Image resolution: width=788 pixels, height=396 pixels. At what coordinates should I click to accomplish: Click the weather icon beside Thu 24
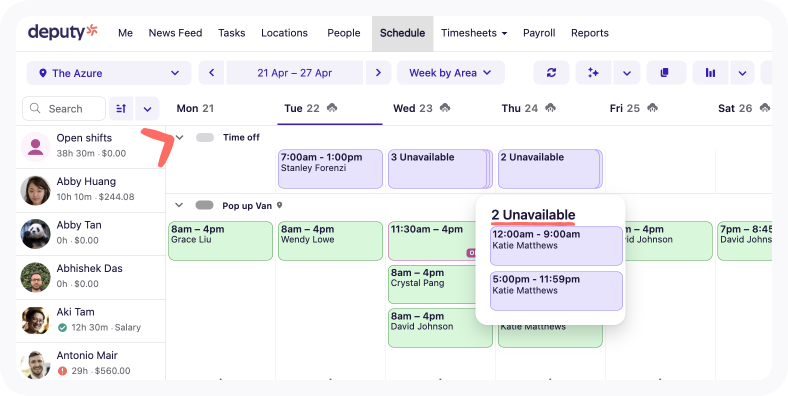coord(551,108)
